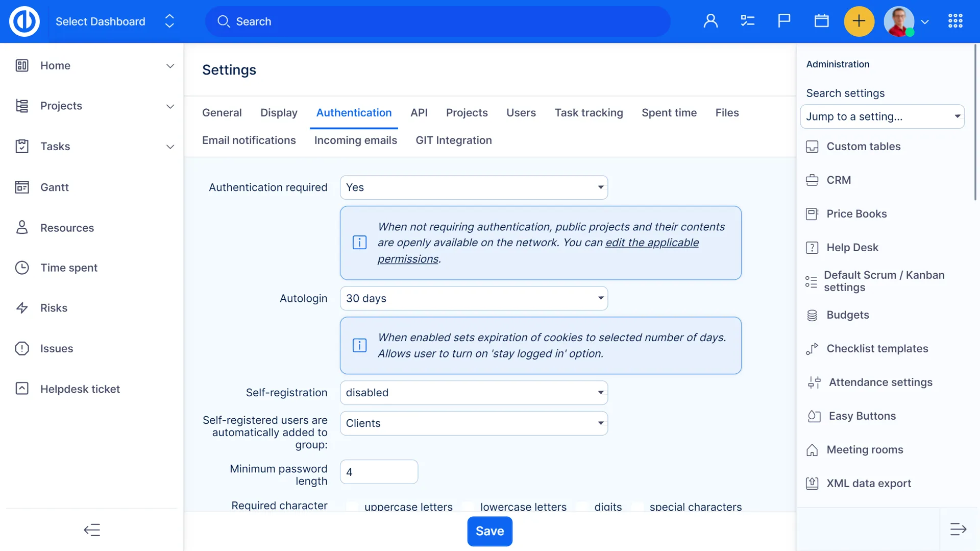
Task: Open the task checklist icon in header
Action: tap(747, 21)
